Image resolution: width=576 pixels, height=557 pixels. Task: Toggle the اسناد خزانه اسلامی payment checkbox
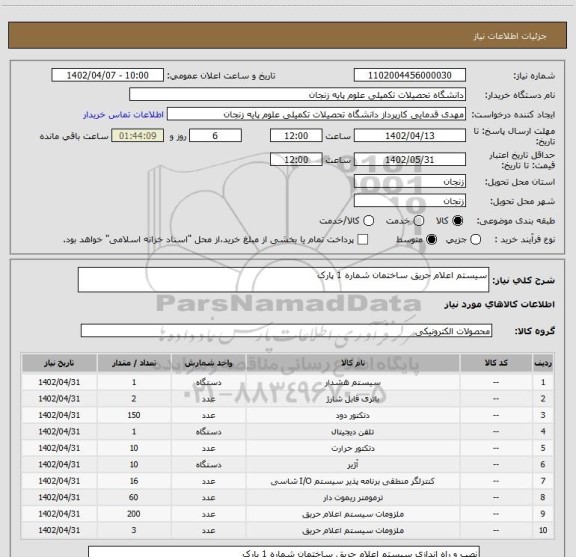[363, 240]
